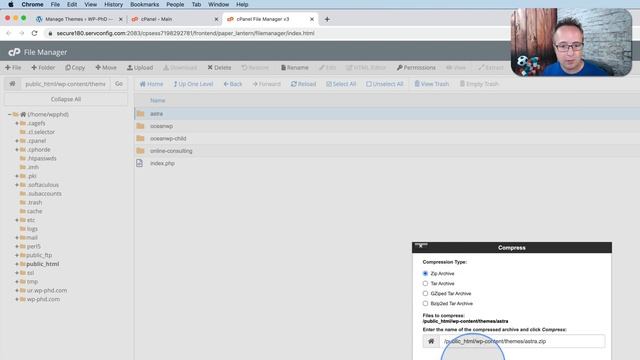The image size is (640, 360).
Task: Open .cl.selector in the folder tree
Action: [41, 132]
